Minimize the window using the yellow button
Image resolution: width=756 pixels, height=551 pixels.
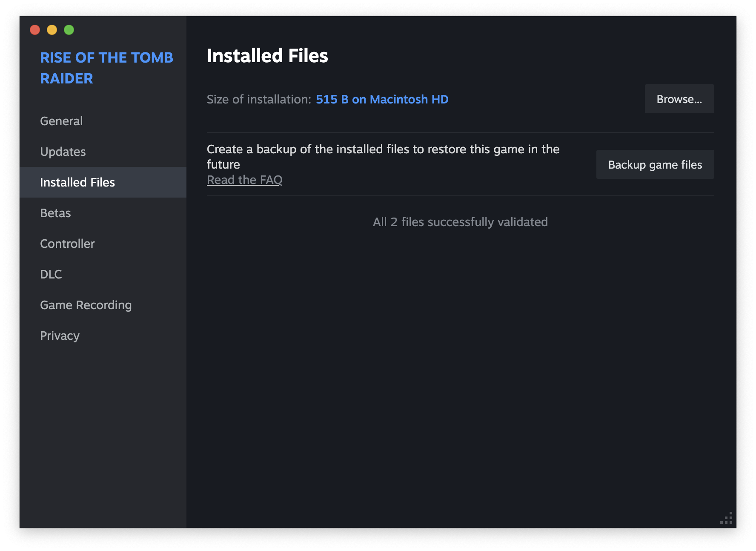coord(52,30)
